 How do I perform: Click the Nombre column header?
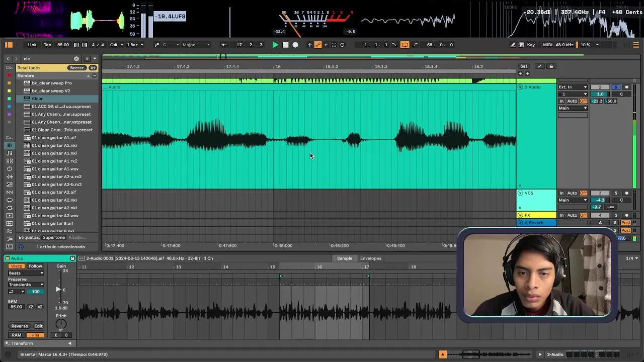tap(26, 76)
